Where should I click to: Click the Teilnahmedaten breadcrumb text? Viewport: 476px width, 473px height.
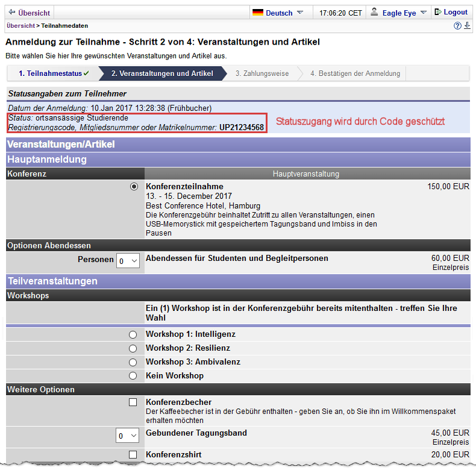pos(64,26)
